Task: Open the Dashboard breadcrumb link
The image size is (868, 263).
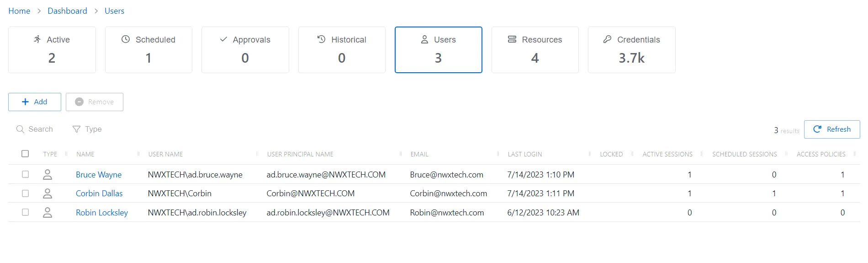Action: (67, 11)
